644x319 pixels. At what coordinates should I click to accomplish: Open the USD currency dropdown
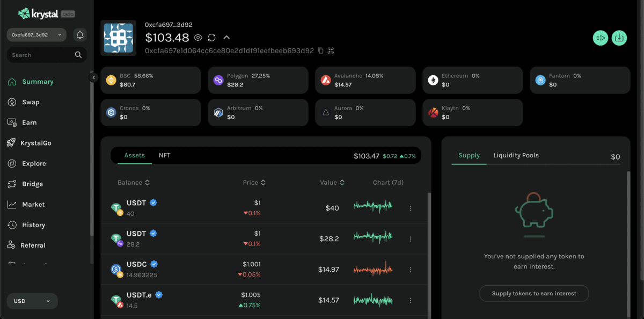pyautogui.click(x=32, y=301)
